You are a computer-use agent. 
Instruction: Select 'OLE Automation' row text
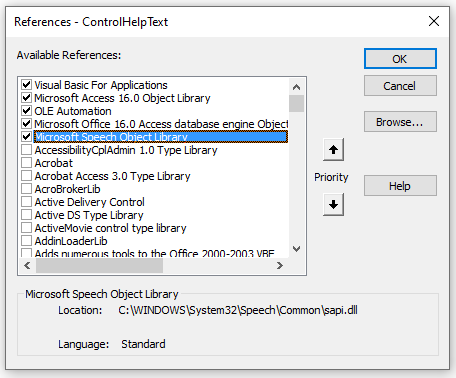pyautogui.click(x=73, y=111)
